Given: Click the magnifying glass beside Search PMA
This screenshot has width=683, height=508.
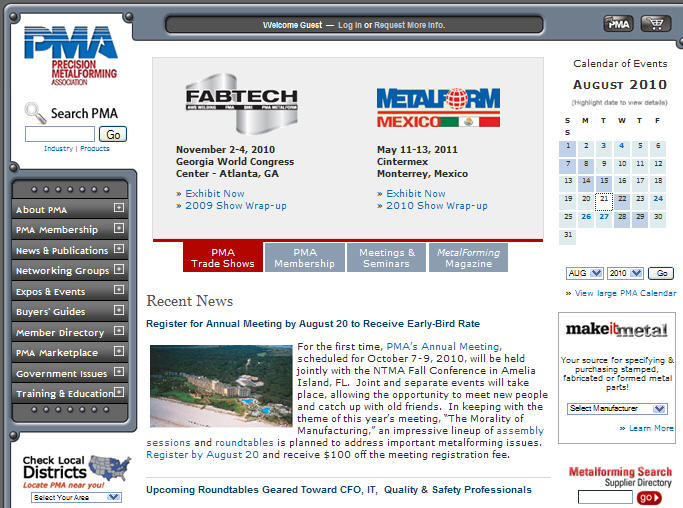Looking at the screenshot, I should pos(35,113).
